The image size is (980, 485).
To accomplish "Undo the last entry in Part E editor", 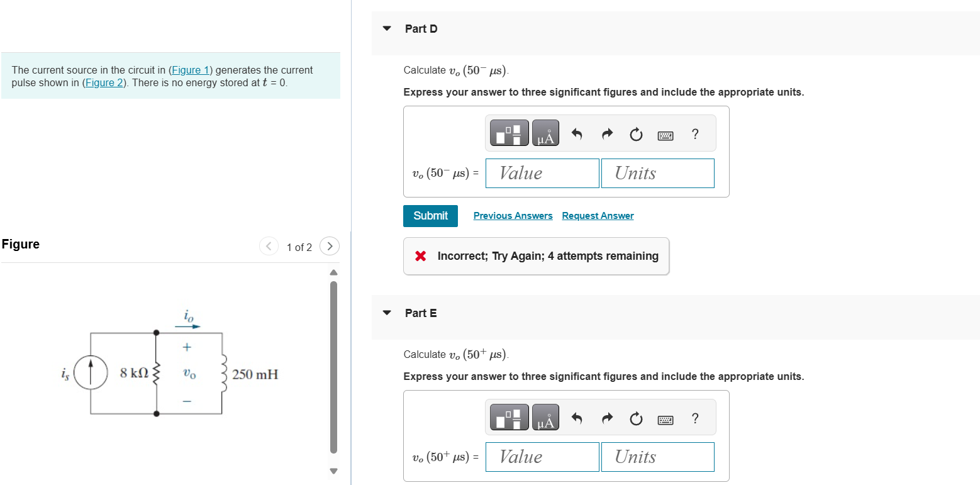I will click(x=577, y=417).
